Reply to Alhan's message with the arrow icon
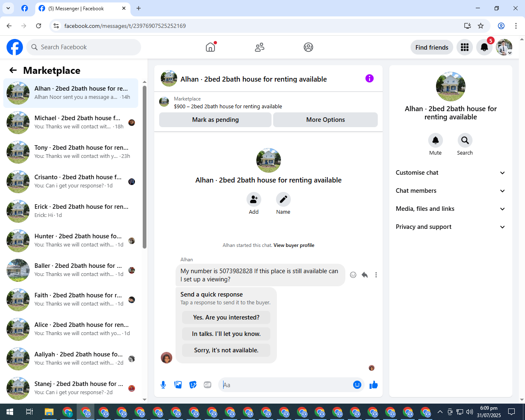Screen dimensions: 525x420 [x=365, y=275]
